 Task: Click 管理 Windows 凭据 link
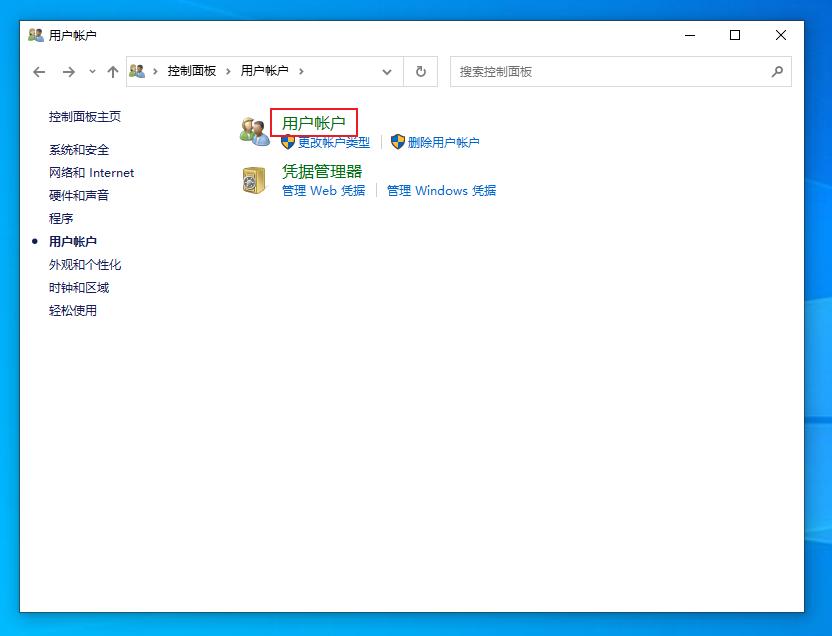click(x=441, y=190)
